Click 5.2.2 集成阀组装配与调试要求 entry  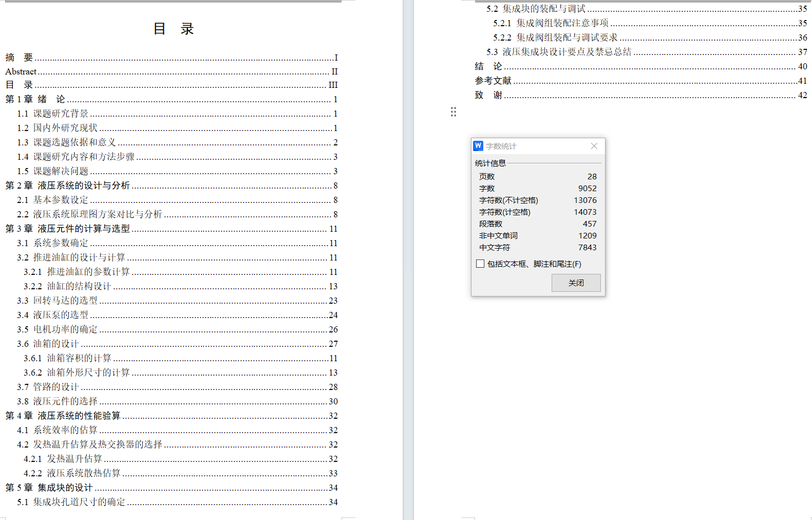click(650, 38)
